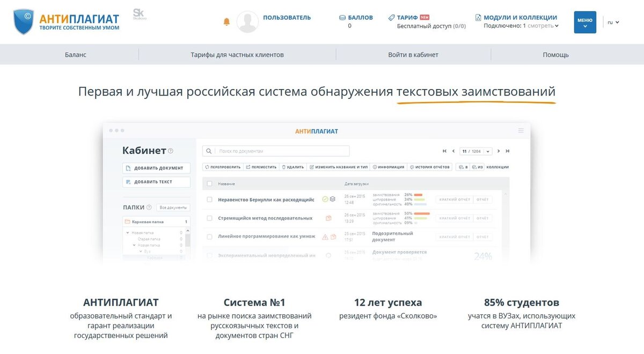Click the Добавить текст button
This screenshot has width=644, height=354.
156,182
